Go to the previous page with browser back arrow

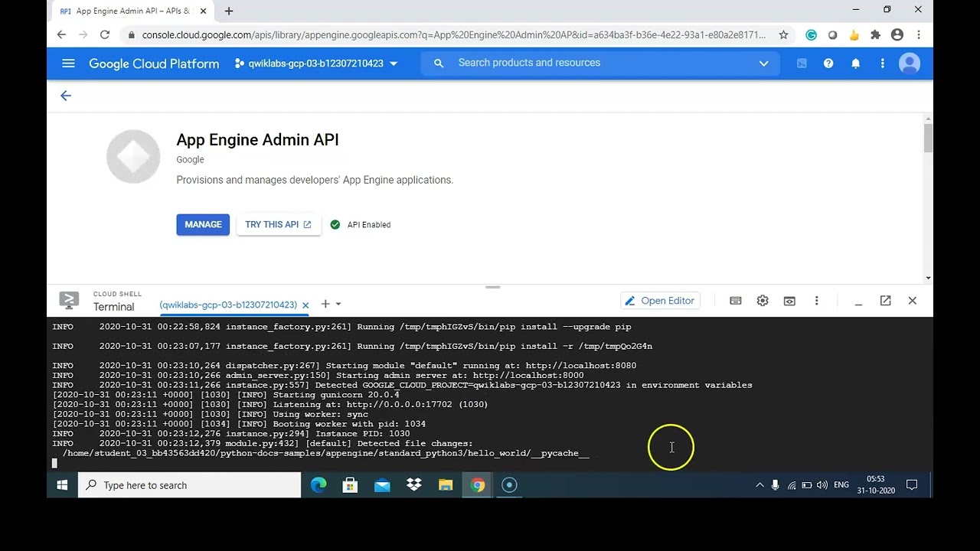click(x=62, y=34)
